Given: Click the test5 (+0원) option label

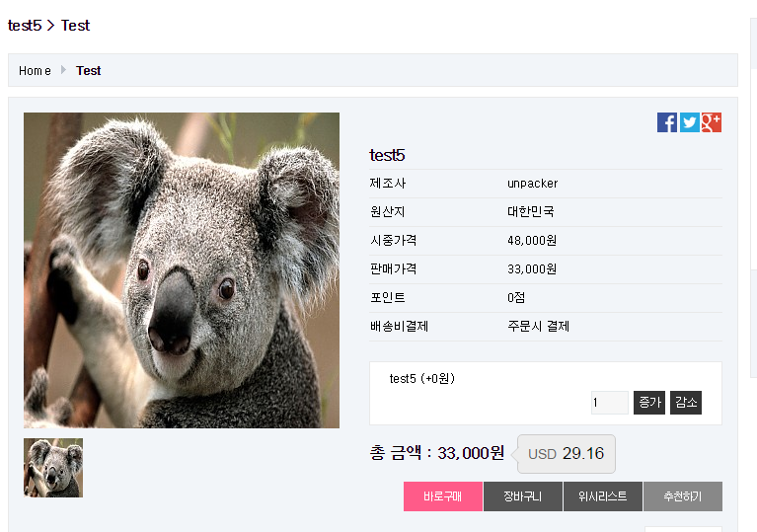Looking at the screenshot, I should tap(421, 378).
